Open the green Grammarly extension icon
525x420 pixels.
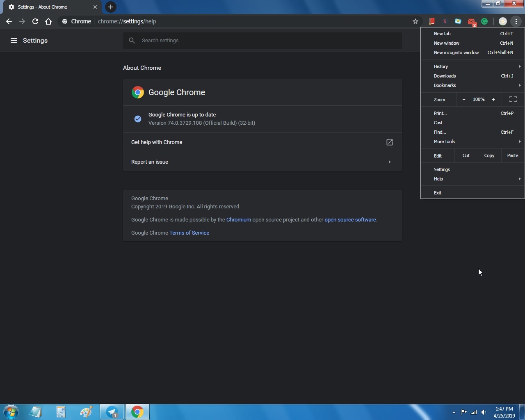point(484,21)
